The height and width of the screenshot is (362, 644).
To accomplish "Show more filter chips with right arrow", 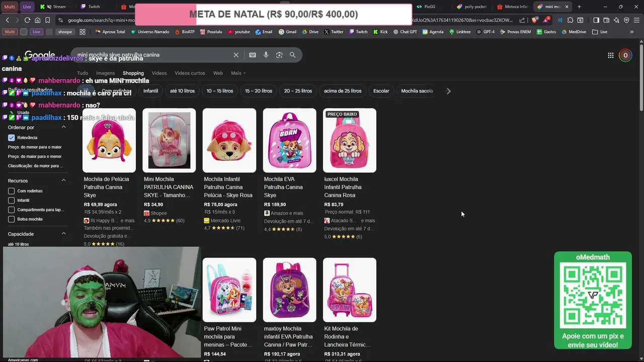I will tap(448, 91).
